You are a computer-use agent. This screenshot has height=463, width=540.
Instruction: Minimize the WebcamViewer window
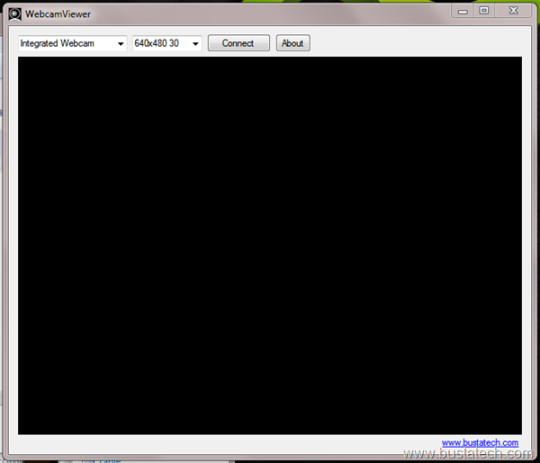click(x=463, y=11)
